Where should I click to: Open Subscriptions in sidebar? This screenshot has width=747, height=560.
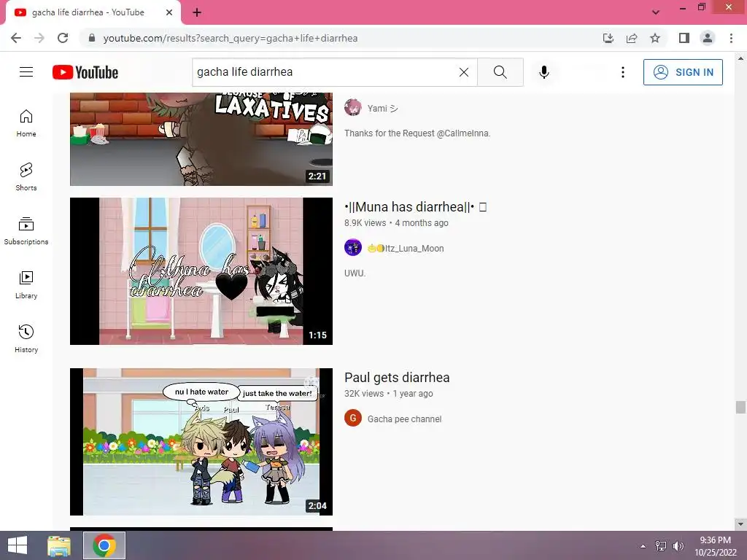pos(26,231)
